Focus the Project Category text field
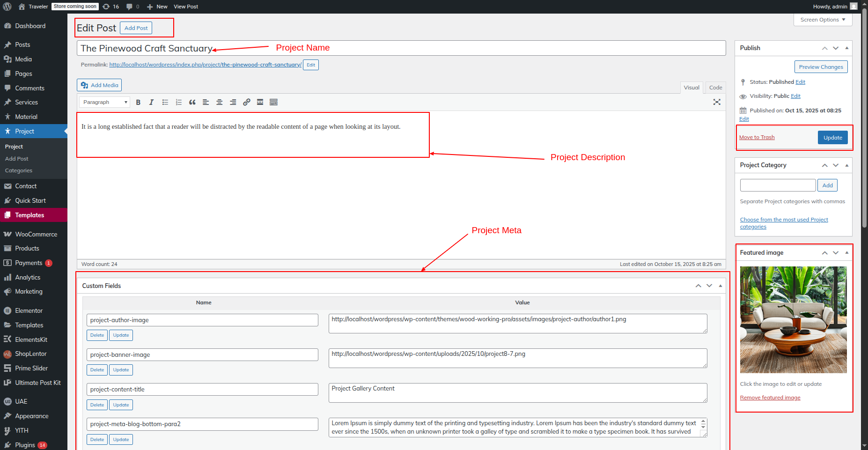This screenshot has width=868, height=450. pyautogui.click(x=778, y=185)
